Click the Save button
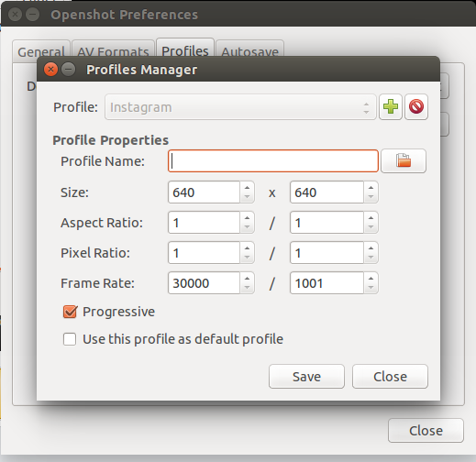The width and height of the screenshot is (476, 462). pos(306,376)
